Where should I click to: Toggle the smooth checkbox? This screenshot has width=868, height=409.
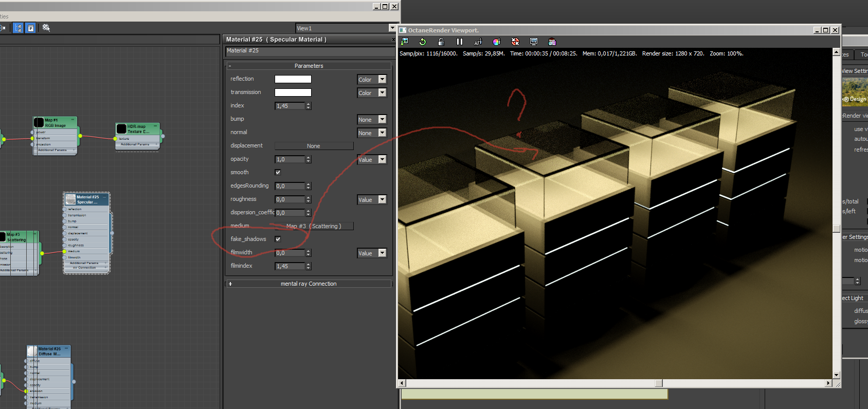point(278,172)
